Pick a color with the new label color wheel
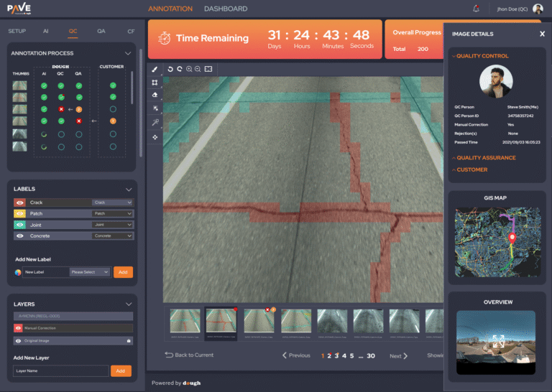The image size is (552, 392). click(x=19, y=272)
